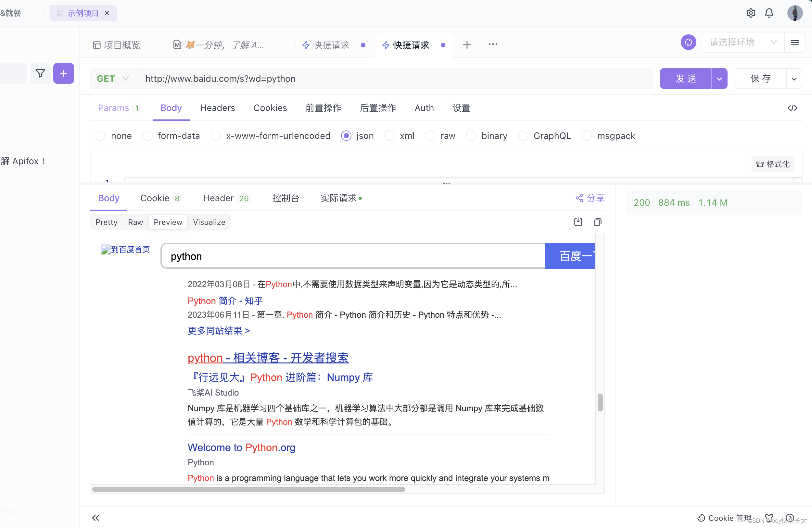The height and width of the screenshot is (527, 812).
Task: Open the 后置操作 tab
Action: pyautogui.click(x=378, y=108)
